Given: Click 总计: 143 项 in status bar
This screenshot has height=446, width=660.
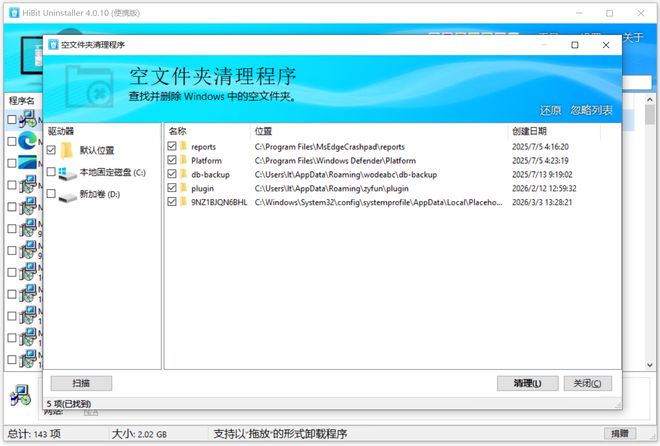Looking at the screenshot, I should click(x=34, y=434).
